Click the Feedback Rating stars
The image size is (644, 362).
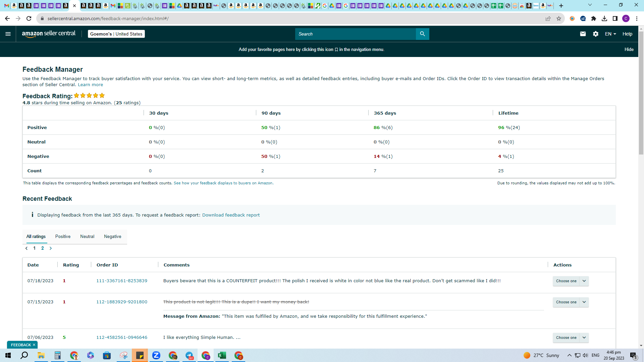[89, 96]
